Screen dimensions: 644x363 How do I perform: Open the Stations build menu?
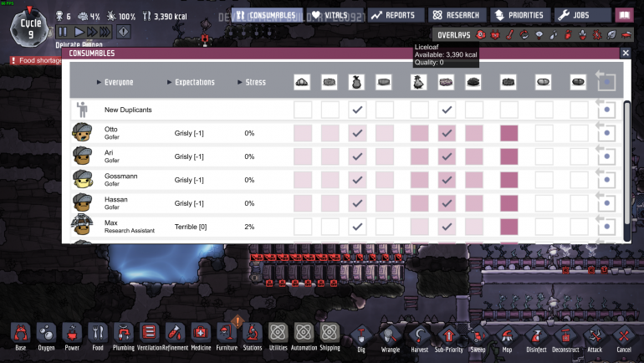click(253, 337)
